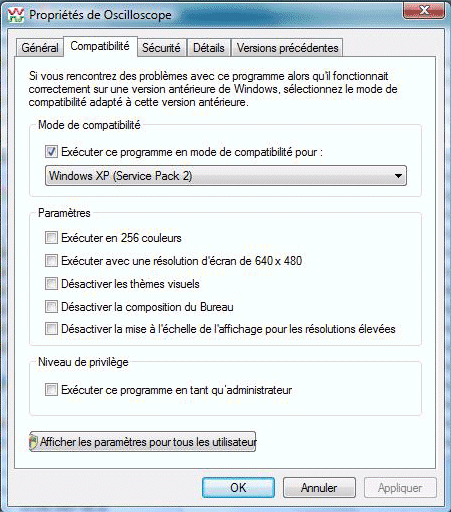Tick Désactiver les thèmes visuels
The image size is (451, 512).
[51, 284]
